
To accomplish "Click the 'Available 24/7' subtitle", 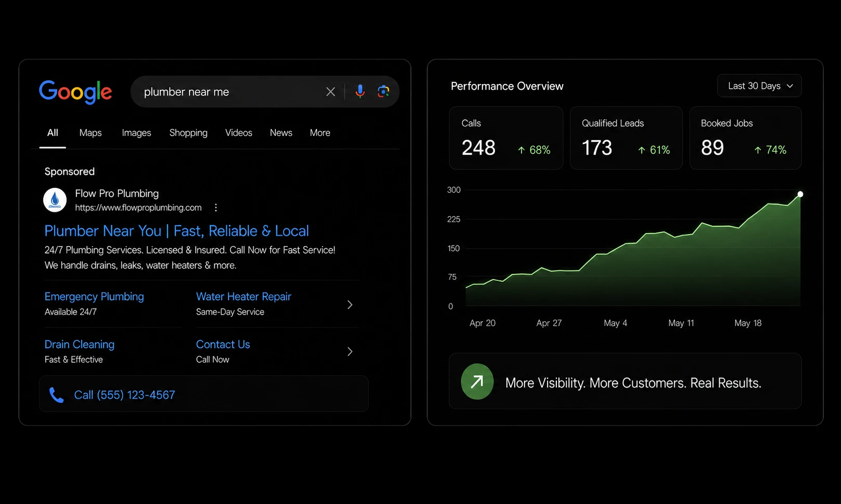I will (71, 312).
